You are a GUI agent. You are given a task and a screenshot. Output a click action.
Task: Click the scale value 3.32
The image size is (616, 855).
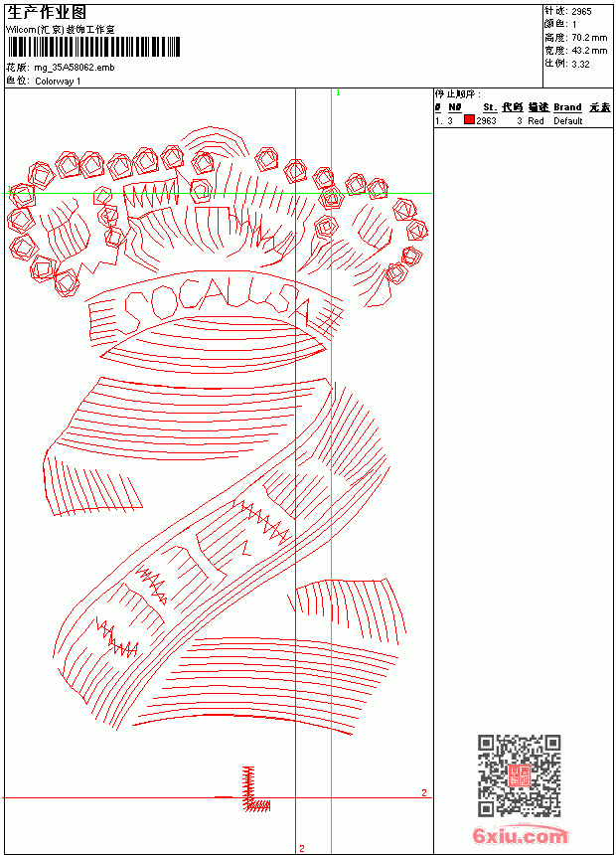pyautogui.click(x=580, y=64)
